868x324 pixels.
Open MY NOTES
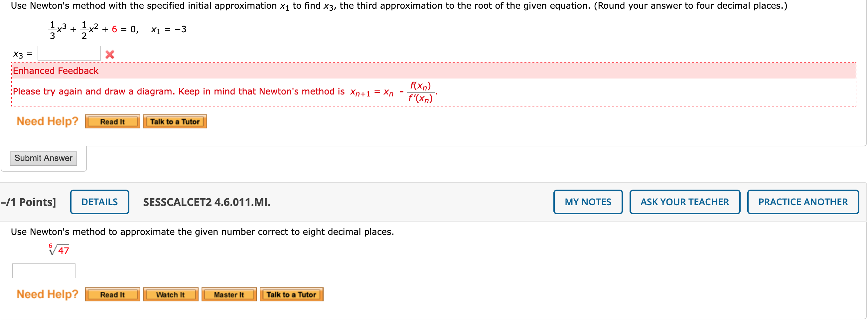[x=588, y=202]
